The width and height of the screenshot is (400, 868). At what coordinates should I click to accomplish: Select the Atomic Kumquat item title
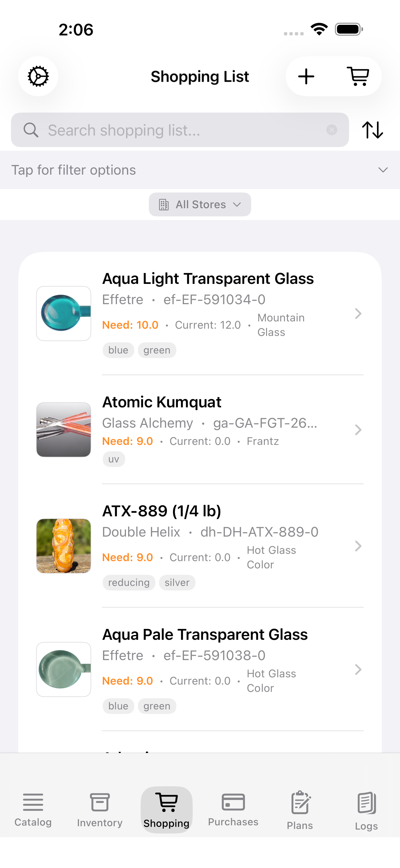tap(162, 402)
